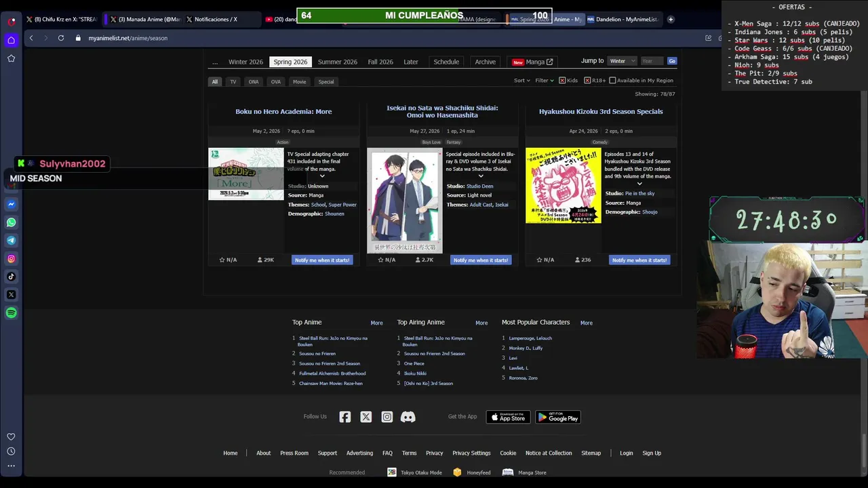Image resolution: width=868 pixels, height=488 pixels.
Task: Open X (Twitter) in the browser sidebar
Action: [12, 295]
